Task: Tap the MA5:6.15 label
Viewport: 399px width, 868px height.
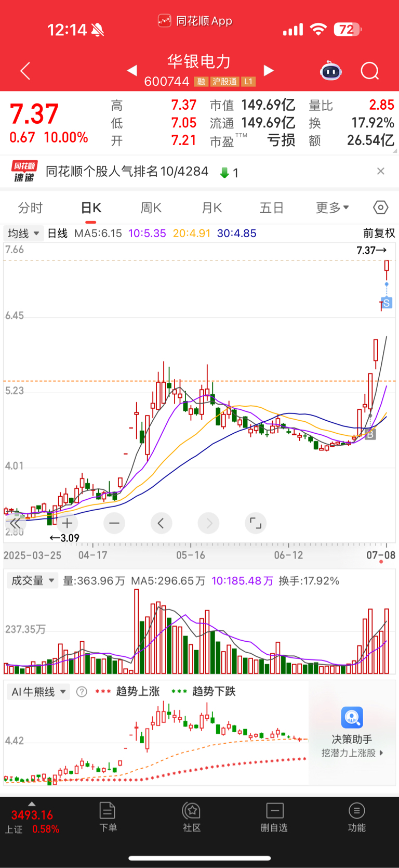Action: (x=98, y=234)
